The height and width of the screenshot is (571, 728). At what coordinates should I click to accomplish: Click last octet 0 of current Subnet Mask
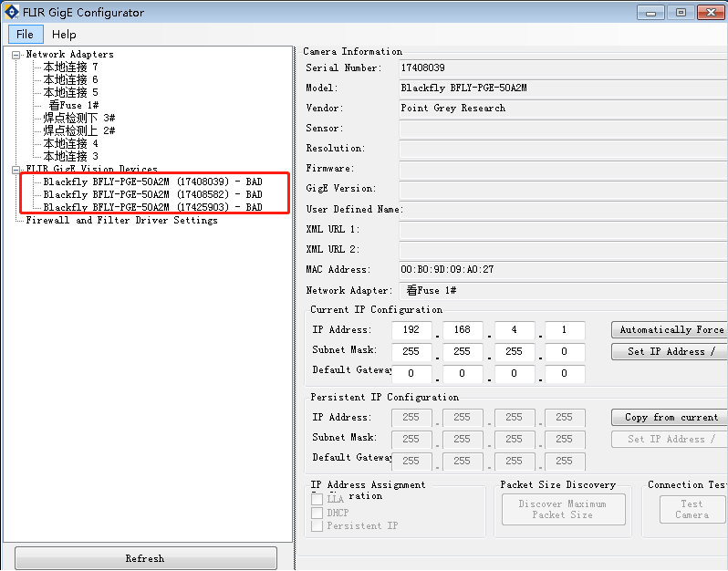(x=565, y=352)
